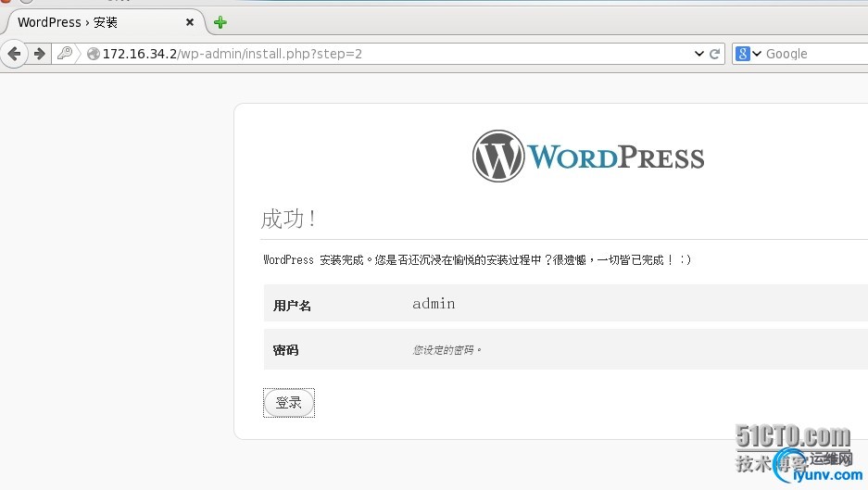868x490 pixels.
Task: Click the WordPress logo
Action: [x=588, y=157]
